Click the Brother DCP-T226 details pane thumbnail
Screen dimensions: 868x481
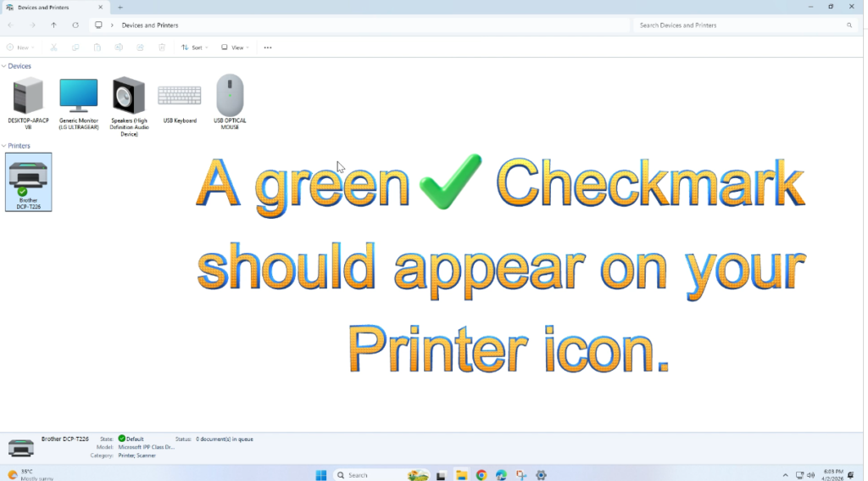tap(21, 447)
